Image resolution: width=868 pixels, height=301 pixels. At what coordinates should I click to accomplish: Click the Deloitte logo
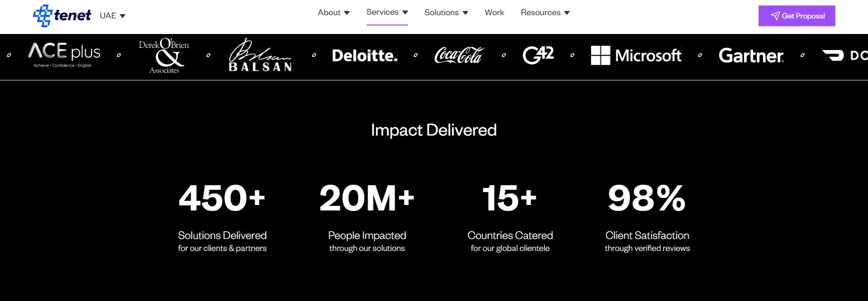[x=365, y=56]
